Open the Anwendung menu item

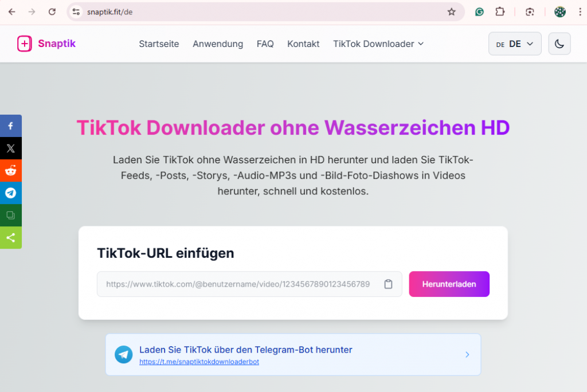pyautogui.click(x=218, y=44)
